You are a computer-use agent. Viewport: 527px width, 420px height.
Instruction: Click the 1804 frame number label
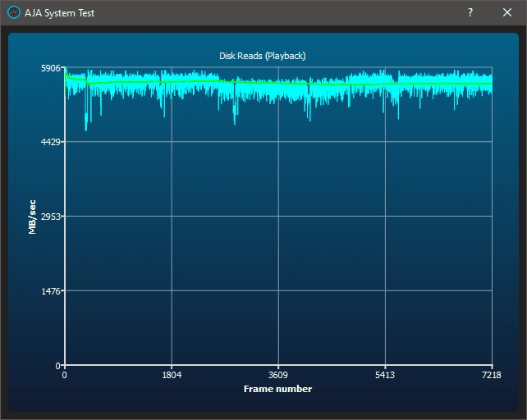(172, 375)
